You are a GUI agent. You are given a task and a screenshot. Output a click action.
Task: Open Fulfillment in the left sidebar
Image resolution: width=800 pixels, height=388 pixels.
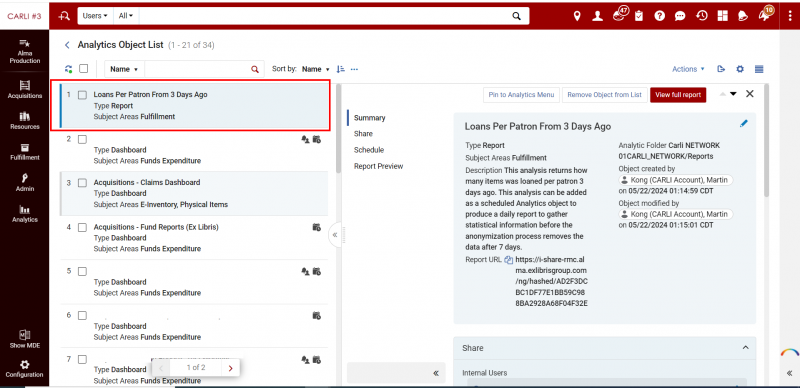(x=24, y=152)
